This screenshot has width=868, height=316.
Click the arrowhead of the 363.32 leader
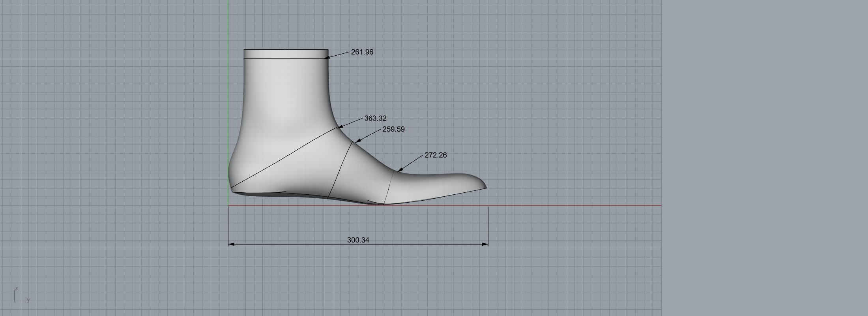click(340, 127)
